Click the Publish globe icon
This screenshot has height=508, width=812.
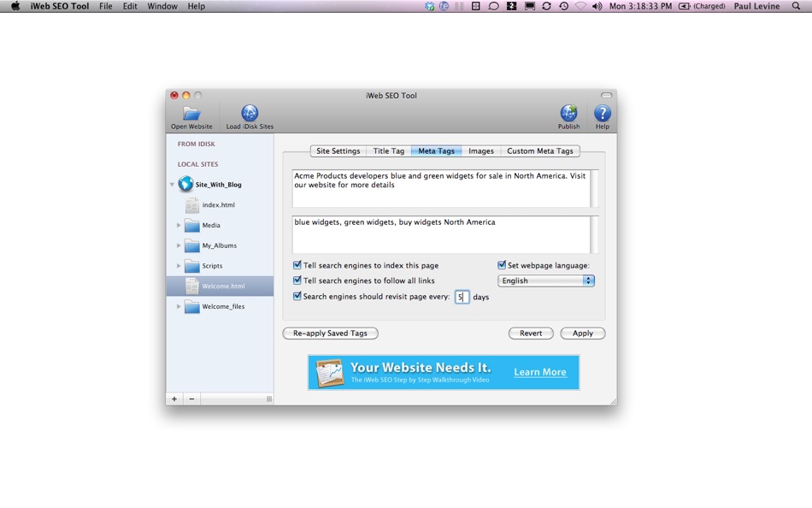(x=568, y=113)
